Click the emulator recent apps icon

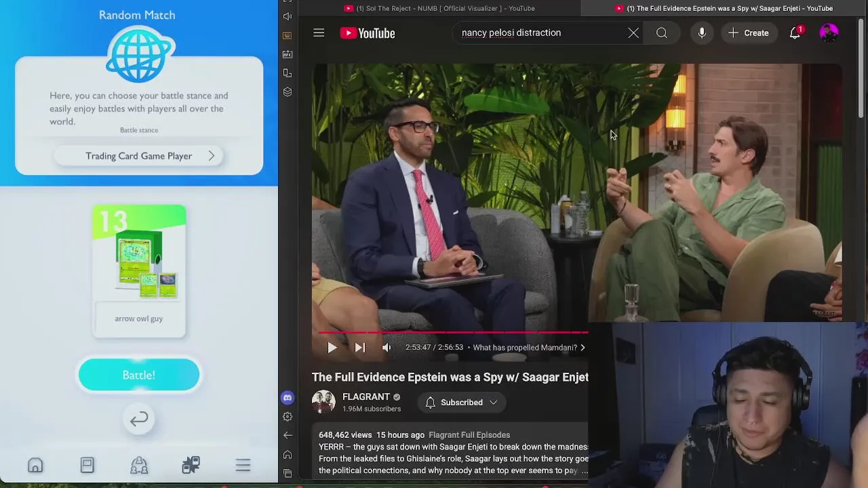point(288,473)
